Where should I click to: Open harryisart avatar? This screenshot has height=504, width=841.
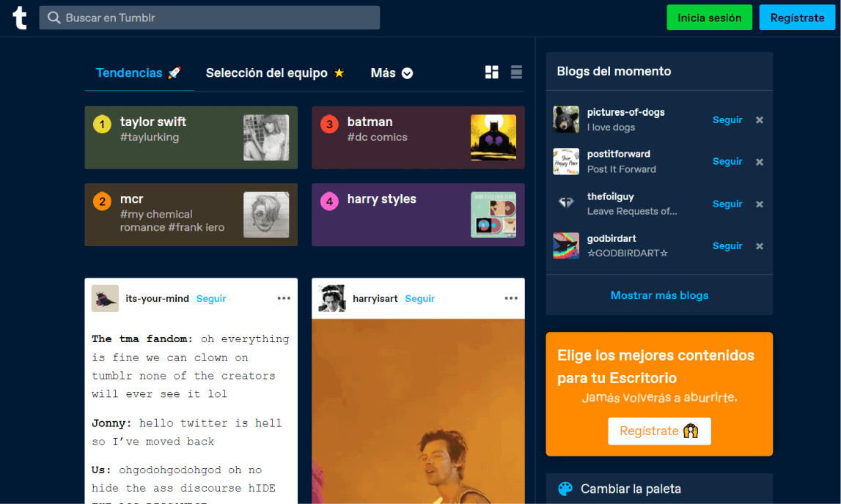coord(332,298)
